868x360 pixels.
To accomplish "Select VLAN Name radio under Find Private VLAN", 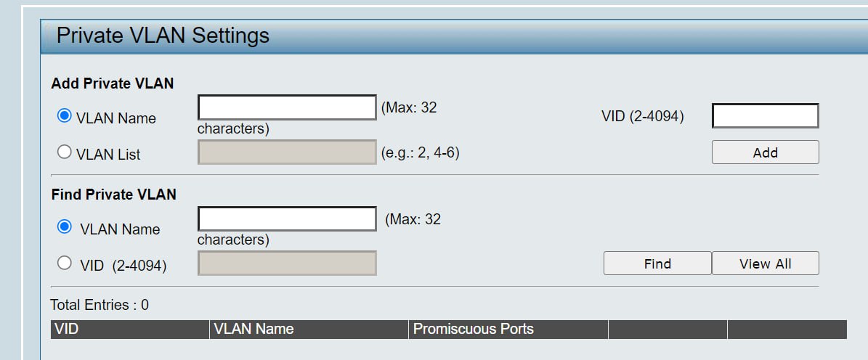I will click(65, 226).
